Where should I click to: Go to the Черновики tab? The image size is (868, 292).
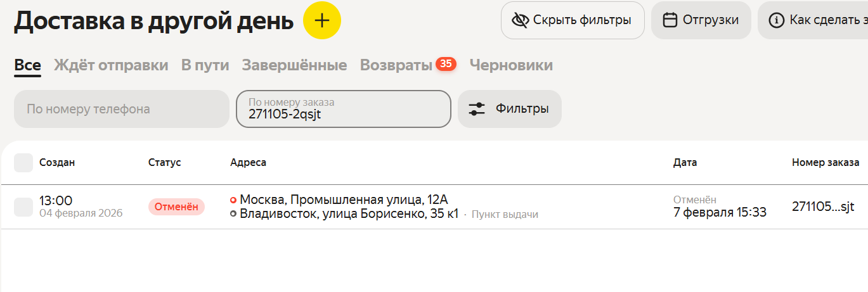coord(511,65)
